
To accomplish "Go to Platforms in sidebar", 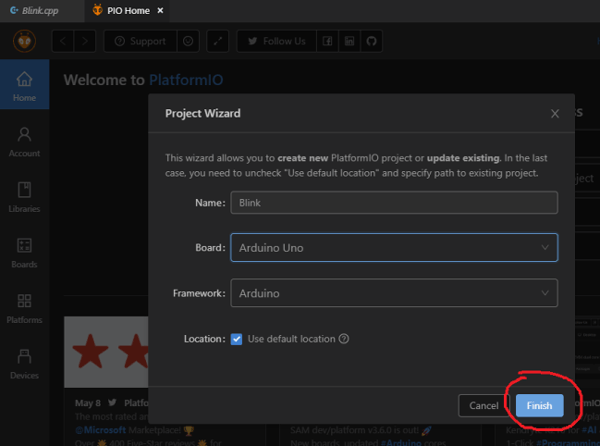I will click(24, 307).
